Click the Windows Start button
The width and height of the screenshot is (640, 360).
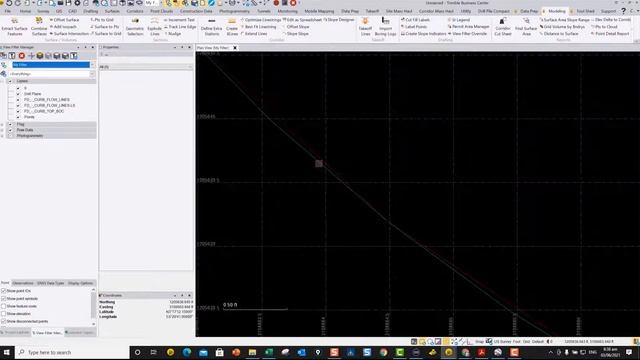(7, 352)
